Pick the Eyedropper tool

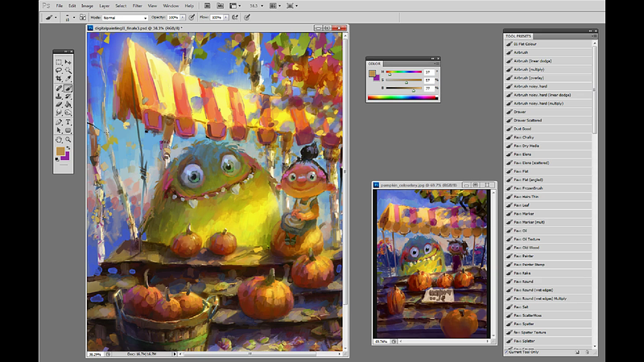tap(68, 79)
